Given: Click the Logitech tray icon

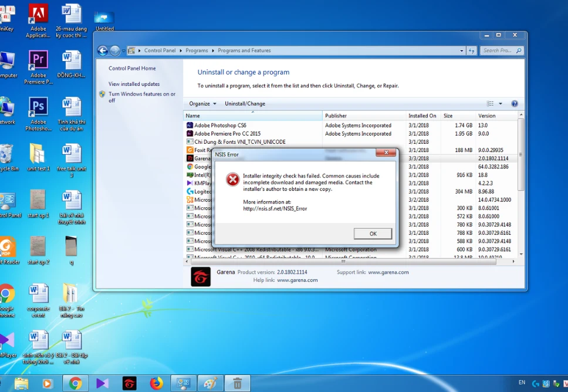Looking at the screenshot, I should (535, 383).
